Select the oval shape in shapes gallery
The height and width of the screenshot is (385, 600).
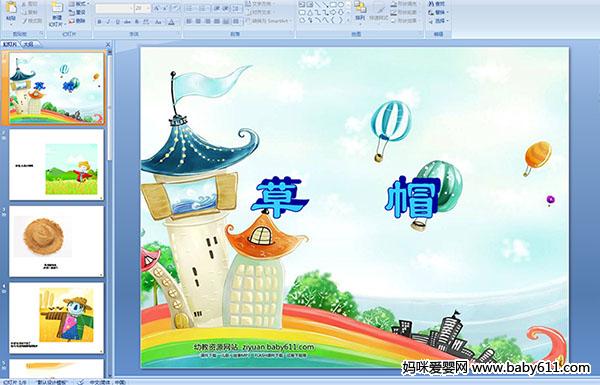point(340,5)
